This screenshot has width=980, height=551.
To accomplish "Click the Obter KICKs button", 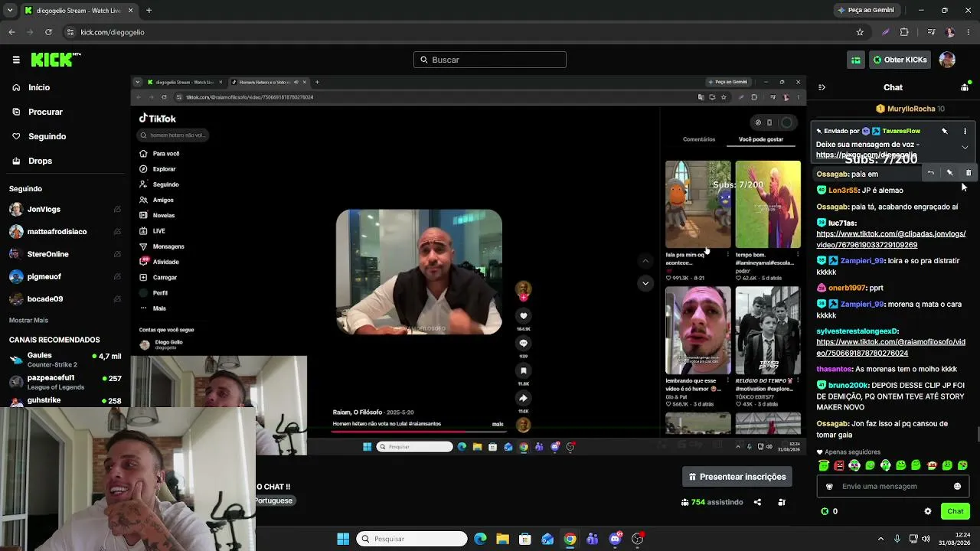I will coord(900,60).
